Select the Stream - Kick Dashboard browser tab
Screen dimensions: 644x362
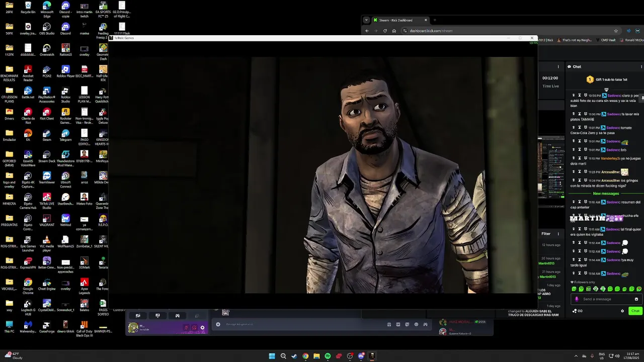tap(400, 20)
